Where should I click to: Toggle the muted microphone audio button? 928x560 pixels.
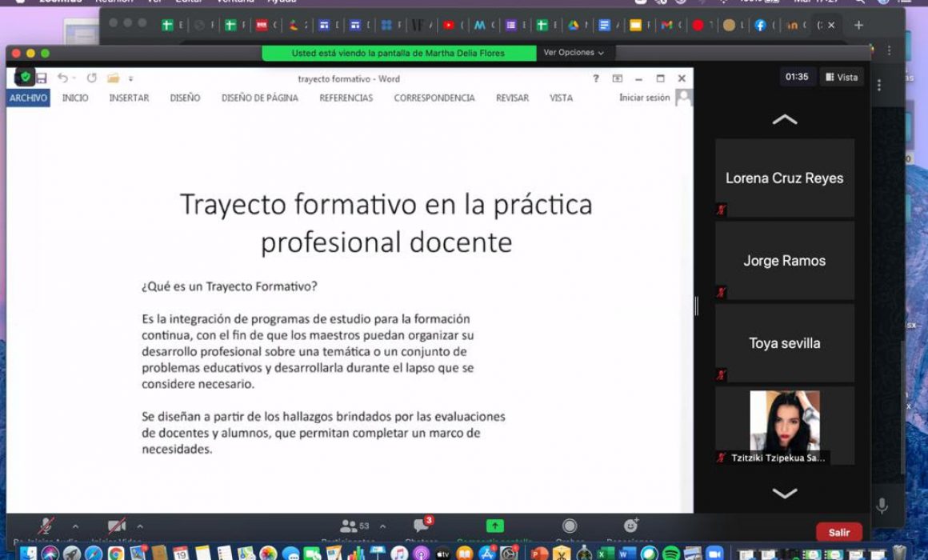tap(46, 526)
